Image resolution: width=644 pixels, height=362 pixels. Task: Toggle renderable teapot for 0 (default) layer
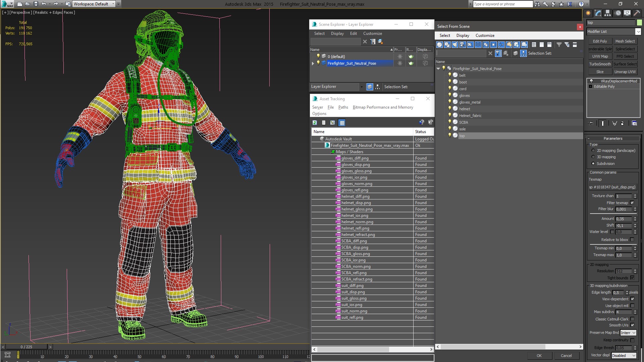[x=411, y=57]
